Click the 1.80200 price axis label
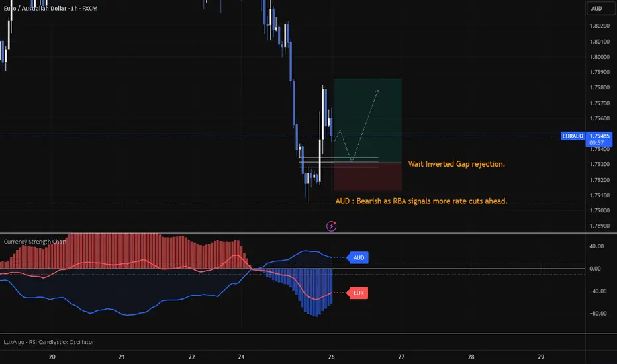This screenshot has width=617, height=364. coord(599,26)
